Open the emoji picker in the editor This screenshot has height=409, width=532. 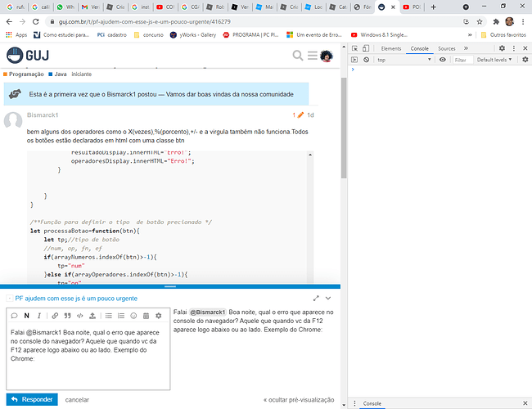click(133, 316)
